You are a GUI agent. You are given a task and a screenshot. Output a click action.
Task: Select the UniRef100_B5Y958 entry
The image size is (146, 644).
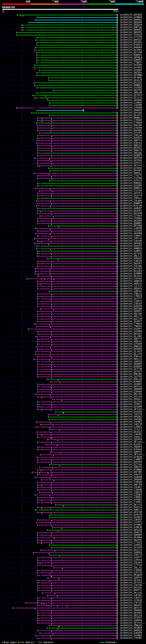131,226
